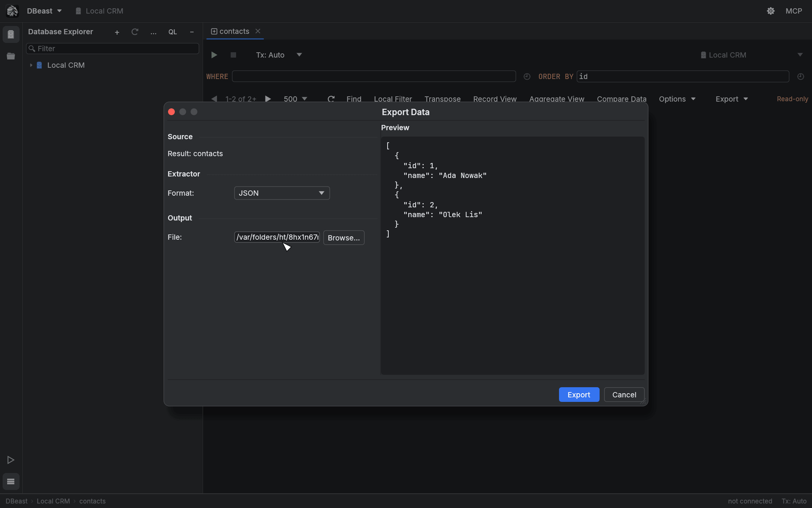The width and height of the screenshot is (812, 508).
Task: Close the contacts tab
Action: pyautogui.click(x=258, y=31)
